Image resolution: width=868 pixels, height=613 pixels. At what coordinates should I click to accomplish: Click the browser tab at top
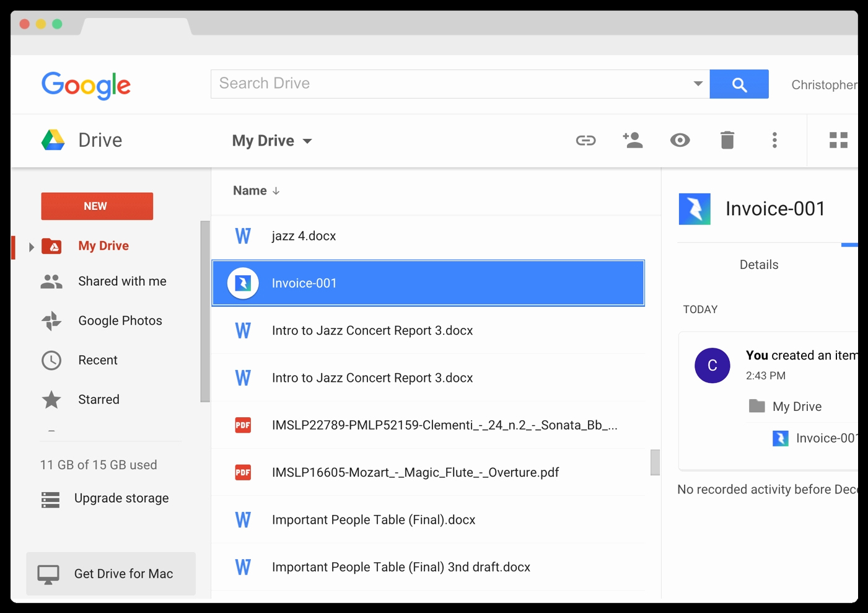[x=136, y=26]
